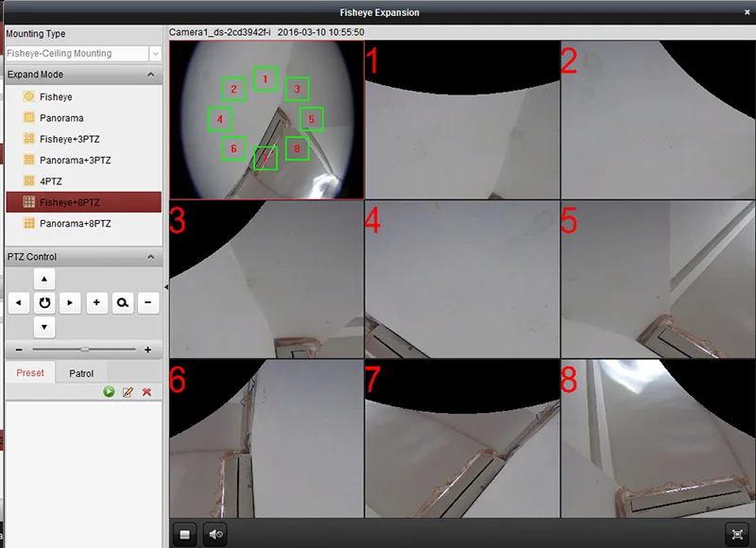This screenshot has width=756, height=548.
Task: Select PTZ region box 1 in fisheye view
Action: coord(266,79)
